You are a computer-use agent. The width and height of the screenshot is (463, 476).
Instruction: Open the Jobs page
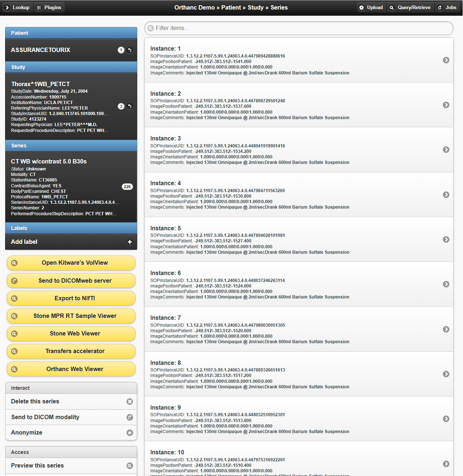coord(448,7)
